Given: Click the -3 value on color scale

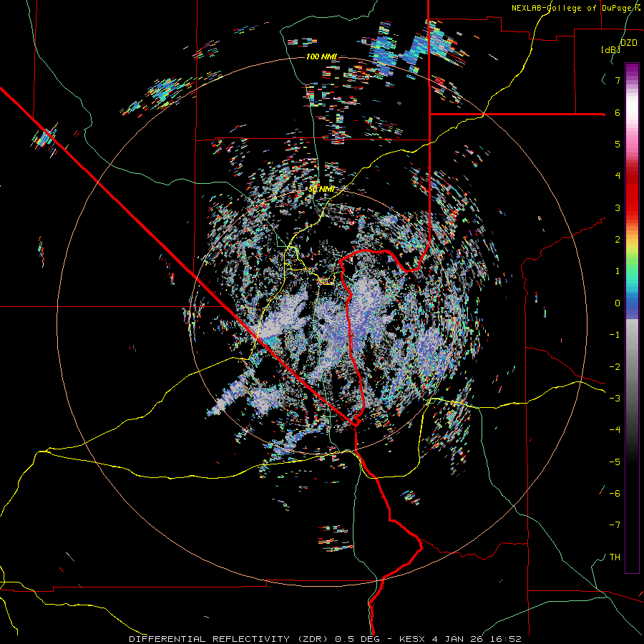Looking at the screenshot, I should pos(615,398).
